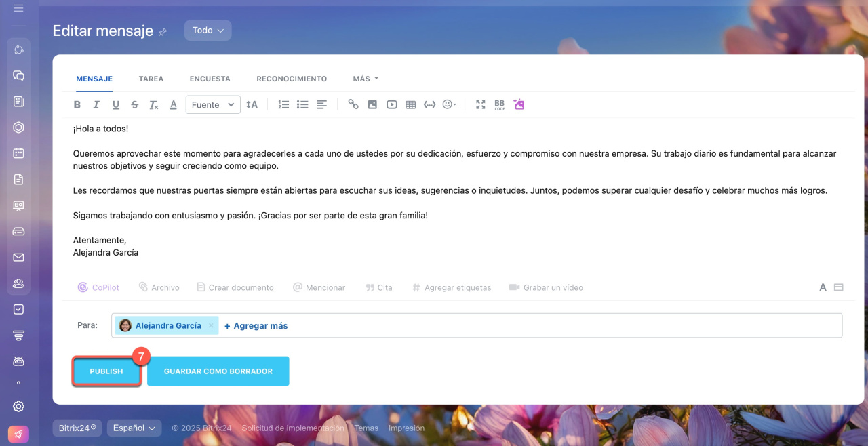Expand editor to fullscreen mode
868x446 pixels.
(x=480, y=104)
